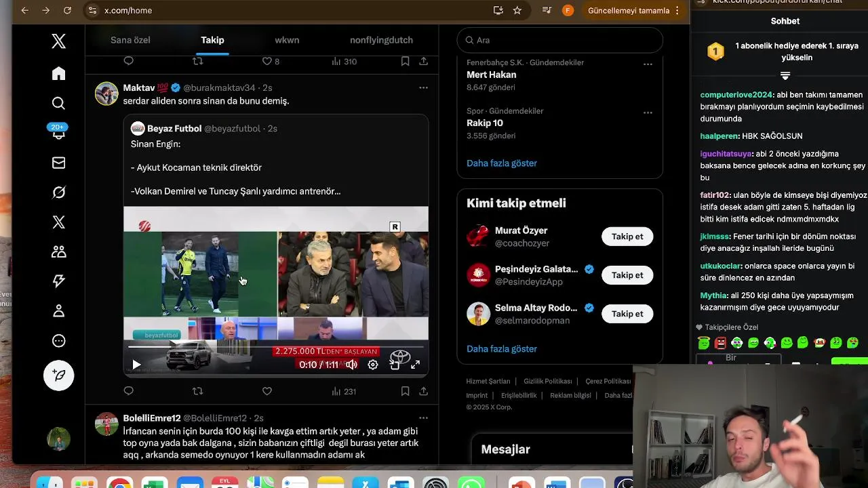Follow Murat Özyer with Takip et
Screen dimensions: 868x488
[627, 237]
